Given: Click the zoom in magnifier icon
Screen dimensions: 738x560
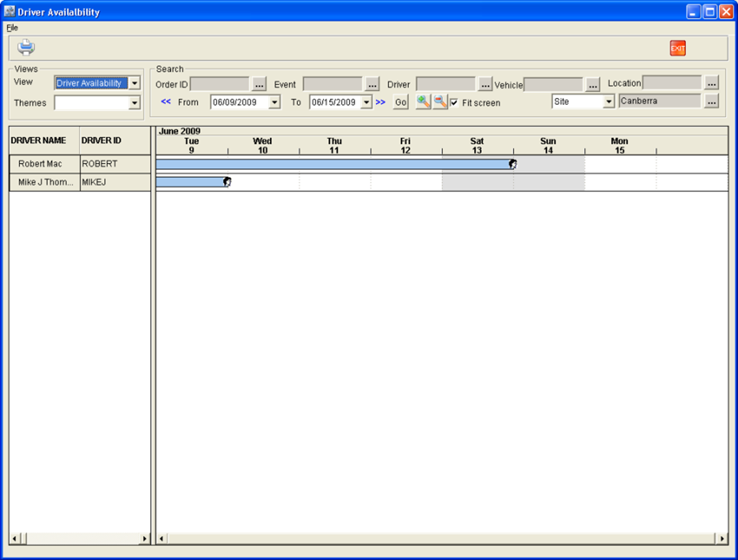Looking at the screenshot, I should [423, 102].
